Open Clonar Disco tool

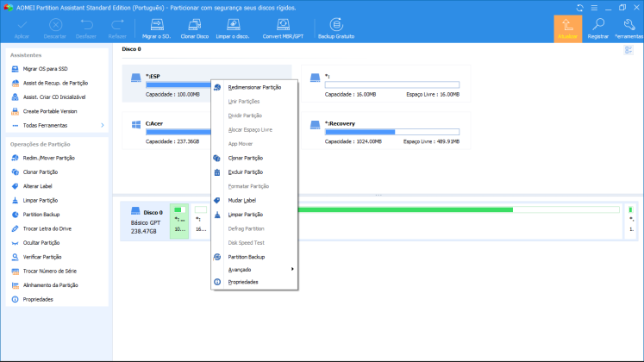click(195, 28)
